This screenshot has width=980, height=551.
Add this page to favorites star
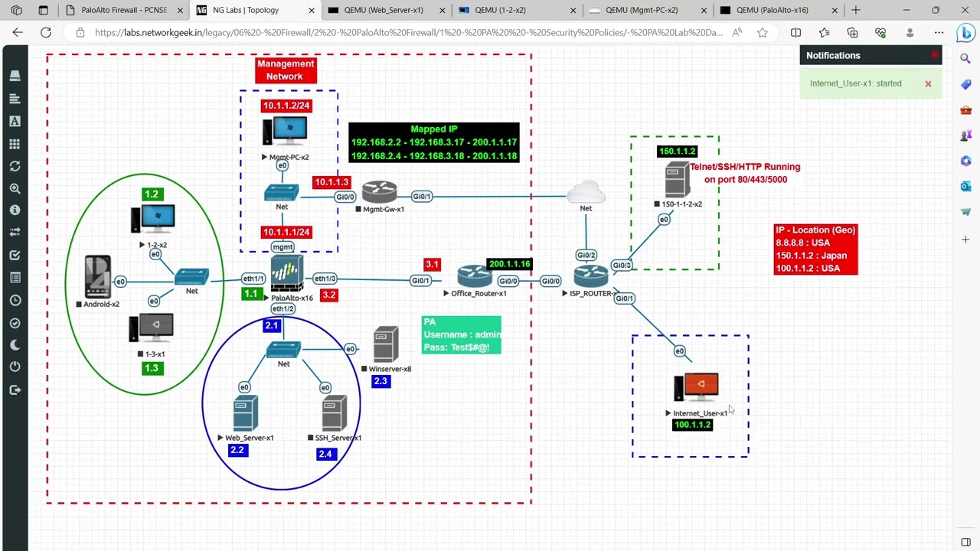763,33
